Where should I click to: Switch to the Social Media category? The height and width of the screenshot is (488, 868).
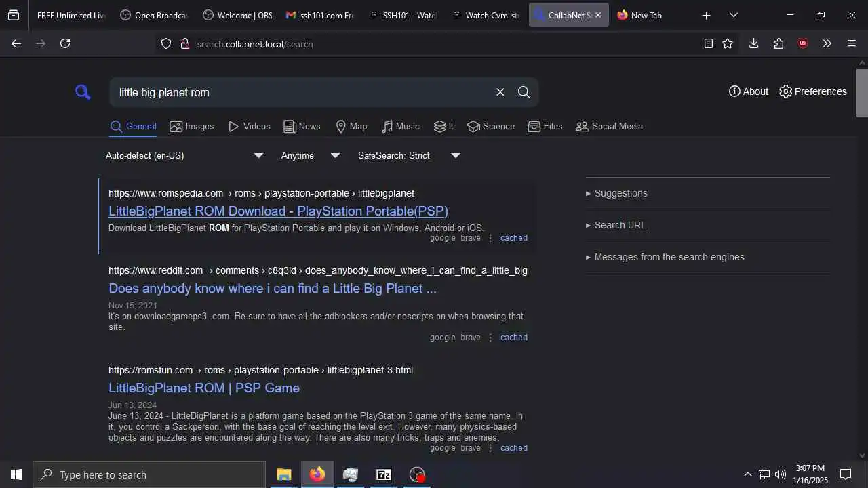pyautogui.click(x=609, y=127)
